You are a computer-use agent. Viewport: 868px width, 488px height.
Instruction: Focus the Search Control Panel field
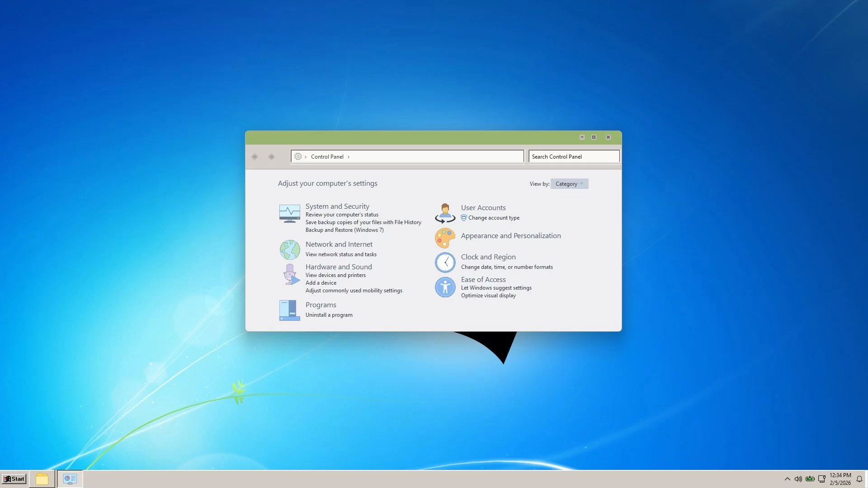pyautogui.click(x=574, y=157)
